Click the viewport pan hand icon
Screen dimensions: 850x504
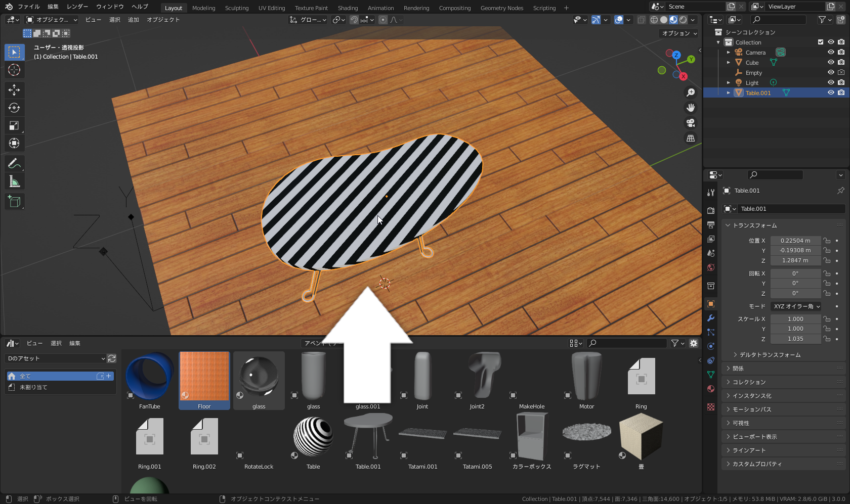[x=691, y=108]
